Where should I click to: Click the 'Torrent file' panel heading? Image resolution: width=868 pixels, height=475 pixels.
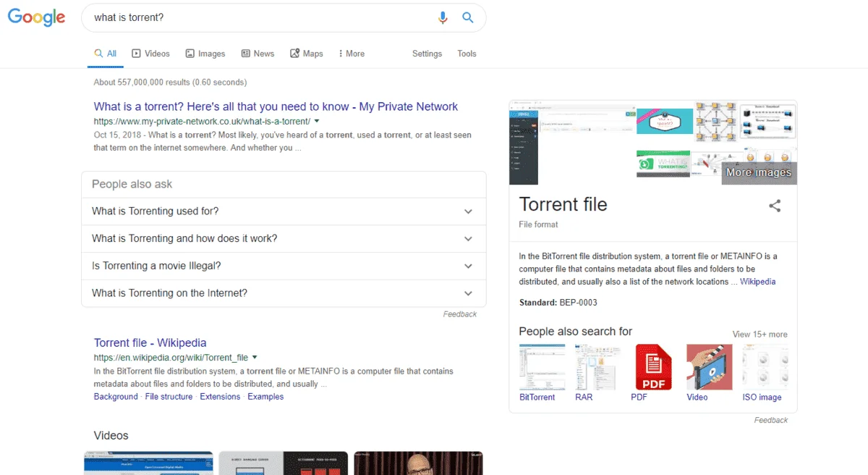pos(563,204)
